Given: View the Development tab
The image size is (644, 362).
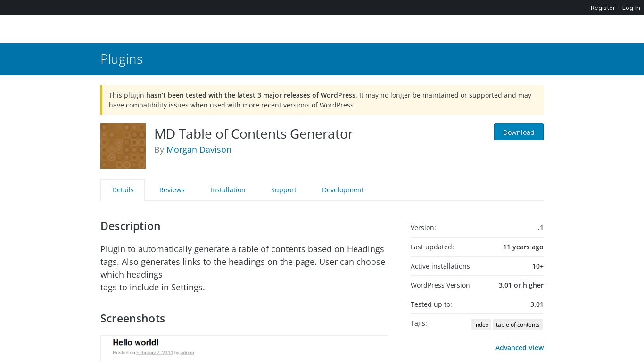Looking at the screenshot, I should [343, 190].
